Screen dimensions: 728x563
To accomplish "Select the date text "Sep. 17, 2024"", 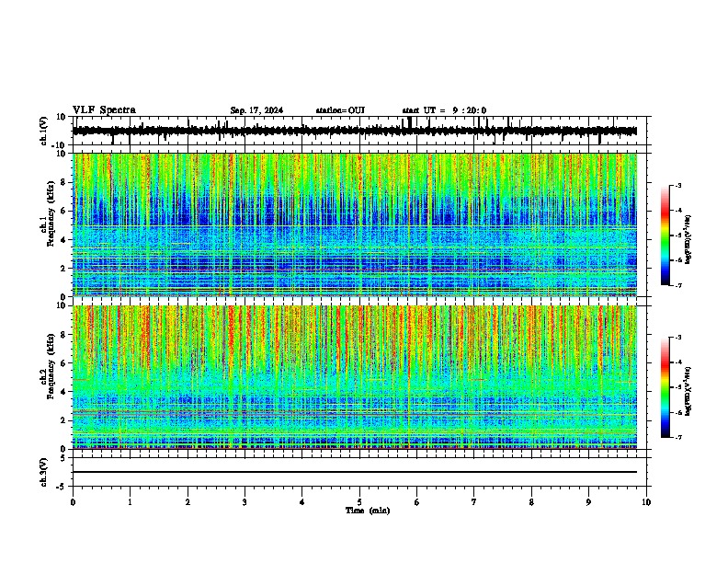I will click(256, 110).
